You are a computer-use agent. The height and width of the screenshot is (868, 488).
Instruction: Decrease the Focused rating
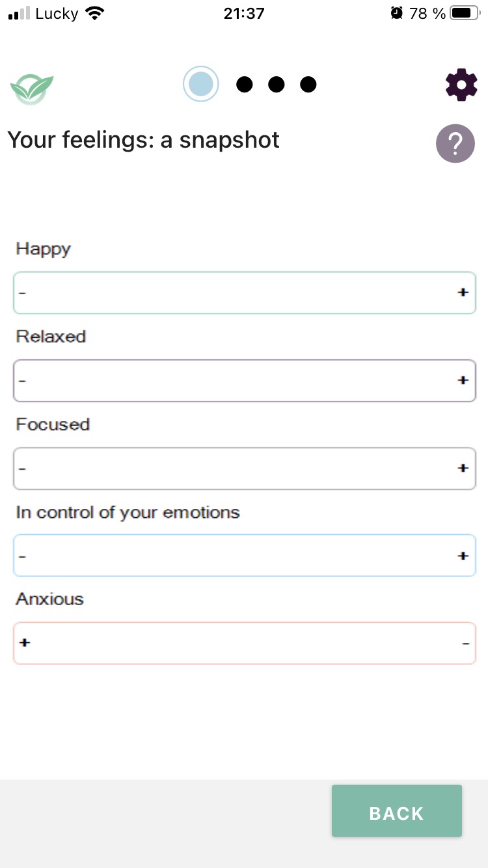23,467
